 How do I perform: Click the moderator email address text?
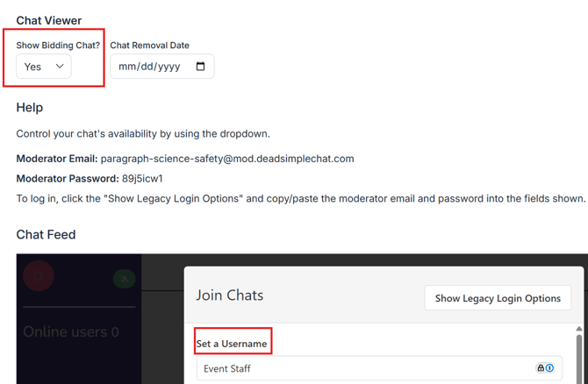[227, 159]
